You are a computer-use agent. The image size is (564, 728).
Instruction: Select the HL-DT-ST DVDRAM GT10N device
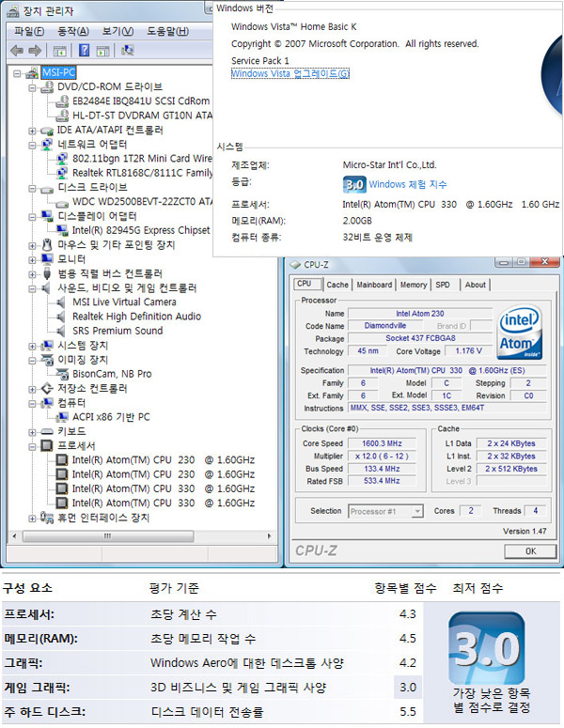click(142, 116)
